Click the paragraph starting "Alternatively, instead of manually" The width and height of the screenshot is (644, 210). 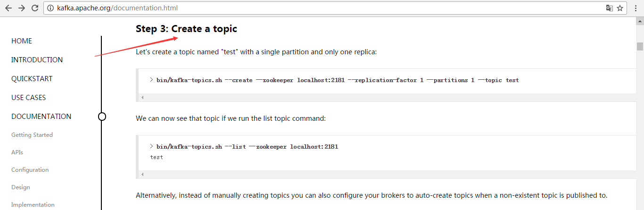point(372,195)
